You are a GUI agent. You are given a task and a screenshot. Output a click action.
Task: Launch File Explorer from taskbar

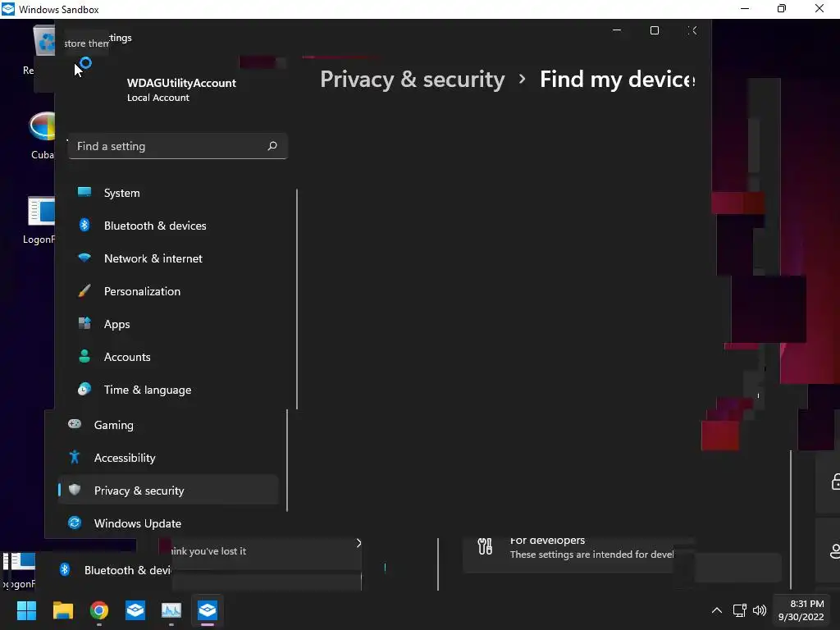tap(62, 610)
